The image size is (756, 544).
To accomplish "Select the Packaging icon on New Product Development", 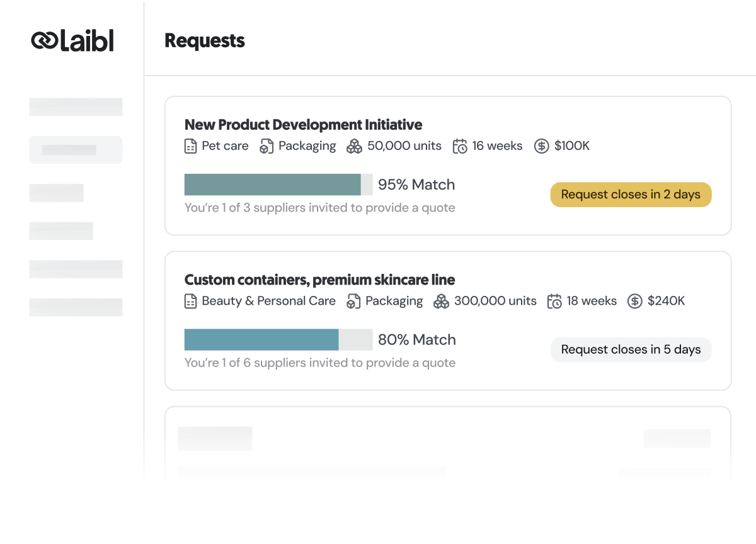I will 266,145.
